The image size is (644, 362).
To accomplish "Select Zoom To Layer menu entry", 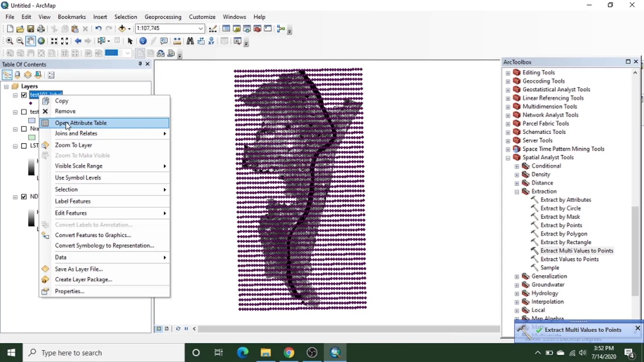I will [x=105, y=145].
